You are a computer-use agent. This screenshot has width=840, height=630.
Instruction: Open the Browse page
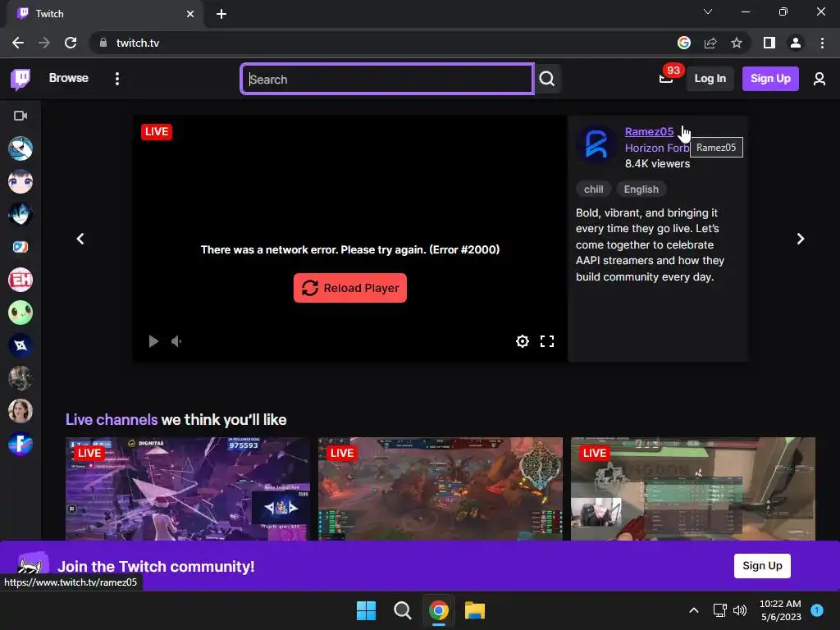[69, 78]
